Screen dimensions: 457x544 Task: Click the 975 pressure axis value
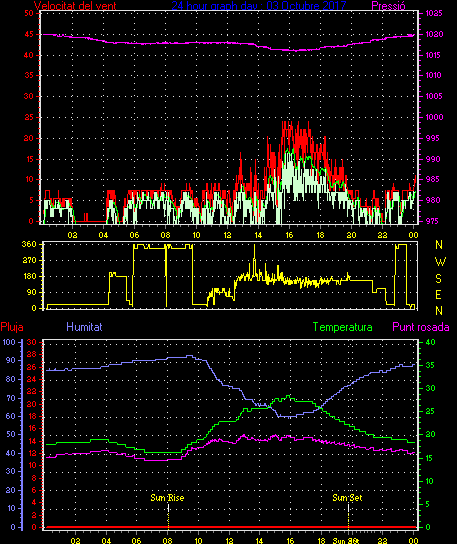432,221
